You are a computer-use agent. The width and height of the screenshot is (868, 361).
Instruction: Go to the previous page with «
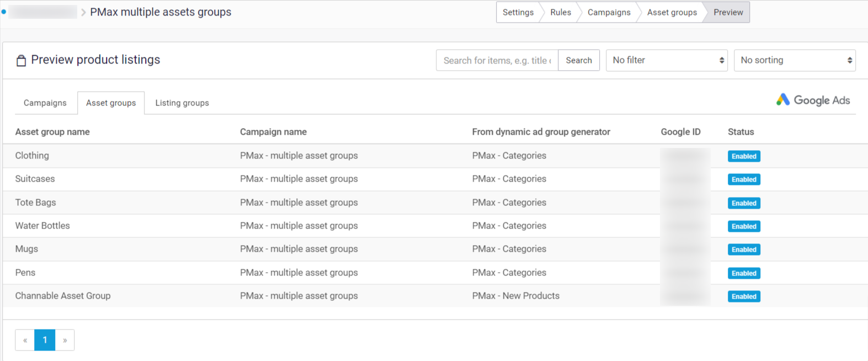[25, 340]
